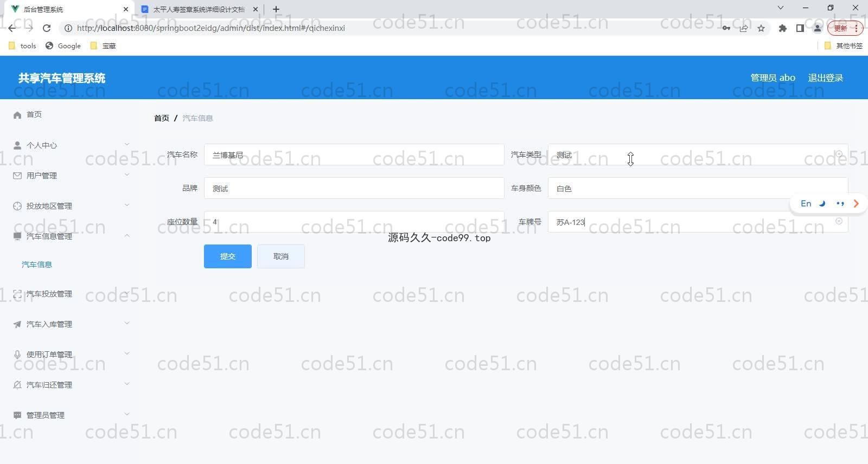Click the 首页 breadcrumb link
The image size is (868, 464).
(x=162, y=118)
